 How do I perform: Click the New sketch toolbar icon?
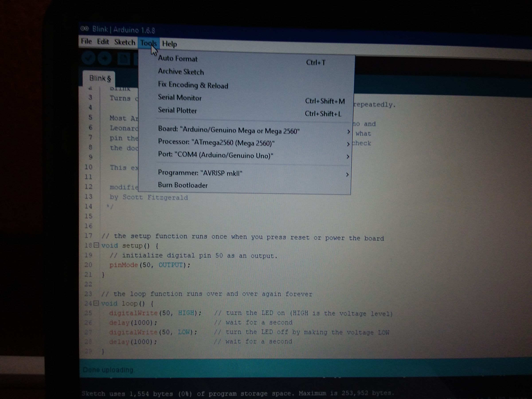tap(123, 59)
